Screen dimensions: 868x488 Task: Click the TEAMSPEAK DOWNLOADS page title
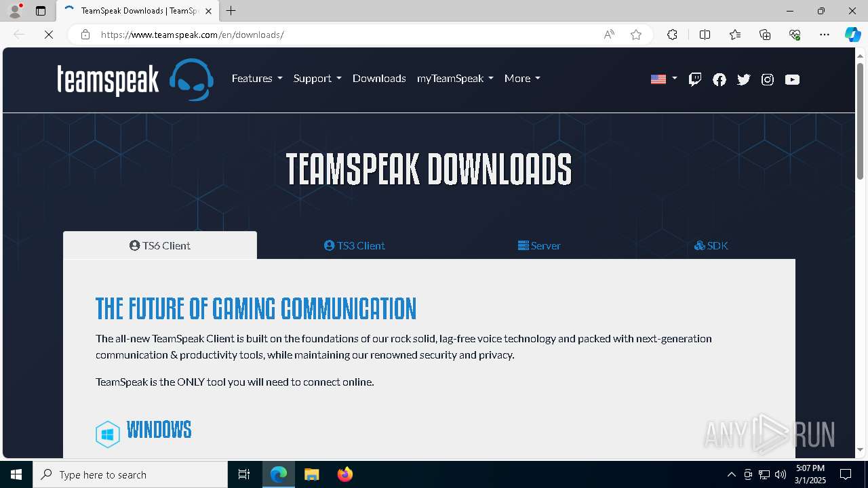tap(429, 169)
